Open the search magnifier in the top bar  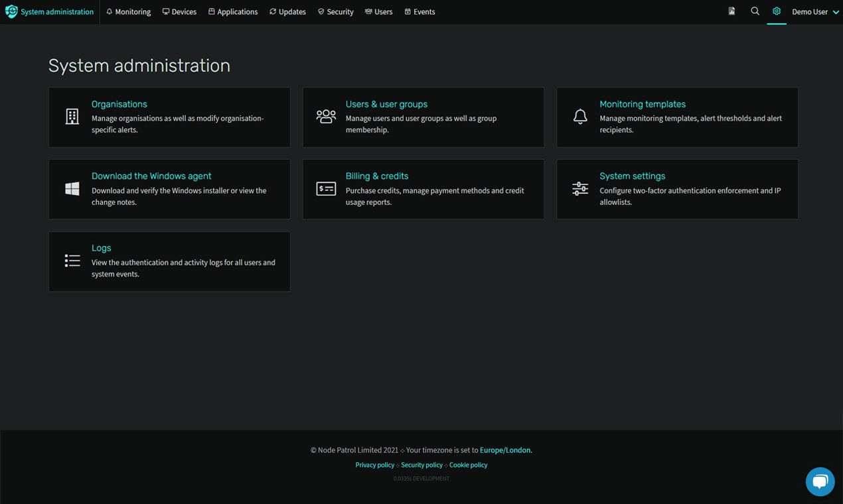coord(755,11)
